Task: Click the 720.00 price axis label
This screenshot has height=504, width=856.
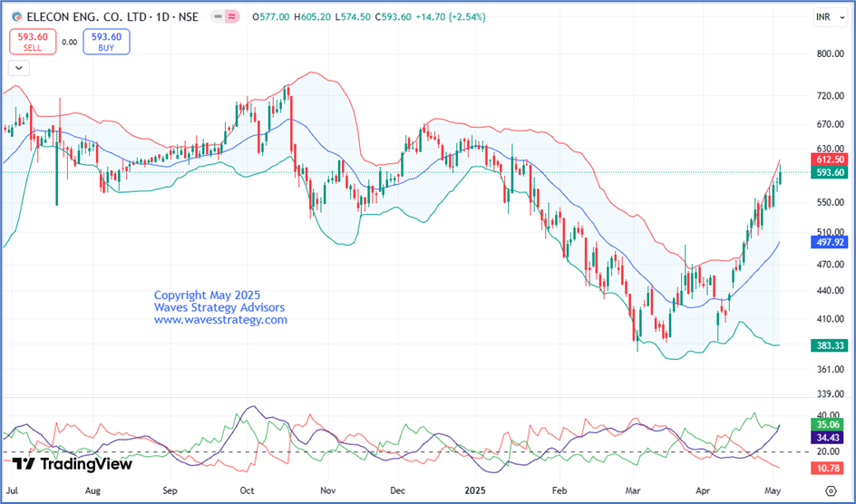Action: pyautogui.click(x=831, y=96)
